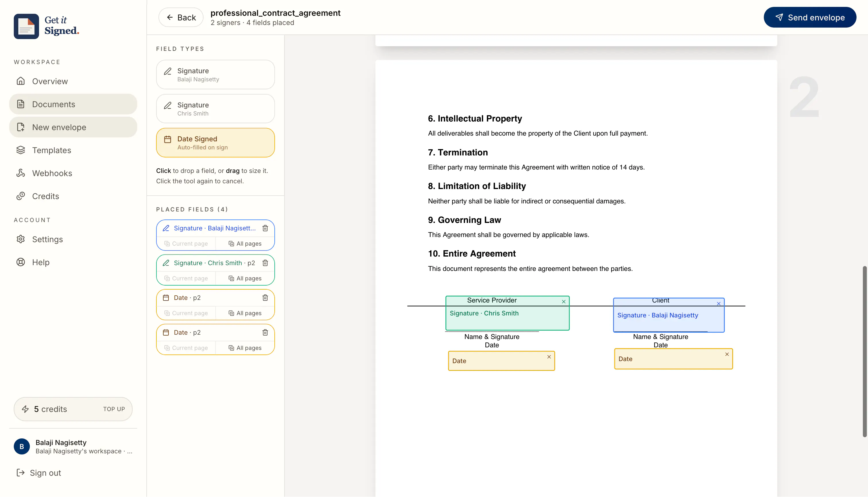Image resolution: width=868 pixels, height=497 pixels.
Task: Click the calendar icon on Date Signed tool
Action: click(167, 139)
